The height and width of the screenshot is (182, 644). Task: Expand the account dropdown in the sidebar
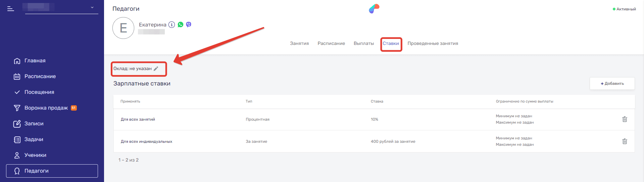click(x=92, y=7)
